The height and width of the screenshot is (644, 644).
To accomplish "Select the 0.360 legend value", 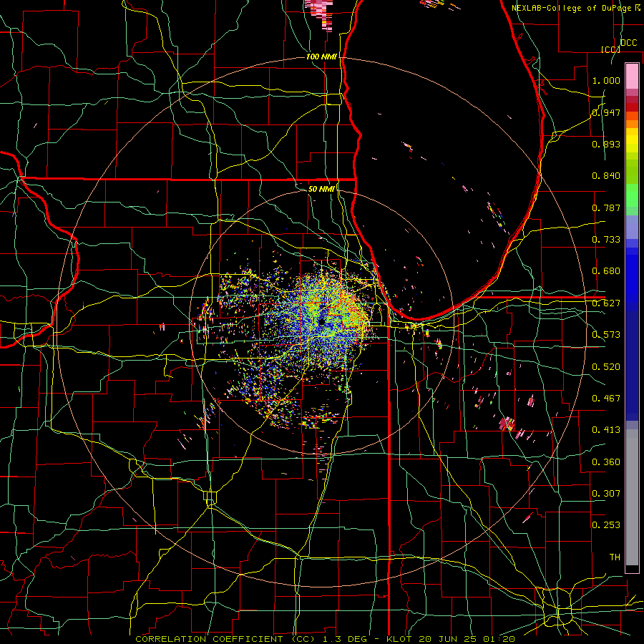I will tap(606, 462).
